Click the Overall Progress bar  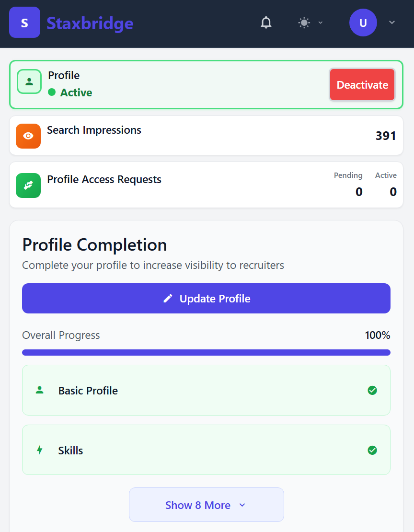pos(206,352)
